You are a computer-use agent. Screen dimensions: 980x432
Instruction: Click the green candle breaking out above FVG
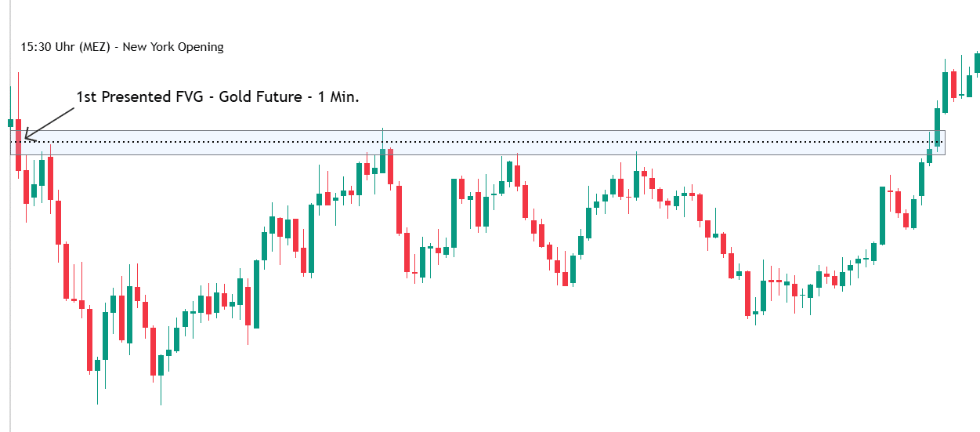click(x=937, y=127)
